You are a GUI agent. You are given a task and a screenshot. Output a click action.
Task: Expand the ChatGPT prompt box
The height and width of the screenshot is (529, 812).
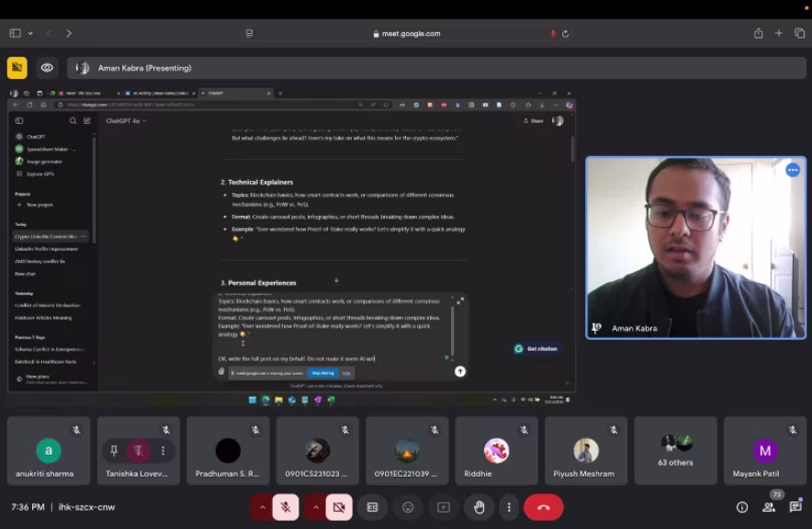[460, 300]
